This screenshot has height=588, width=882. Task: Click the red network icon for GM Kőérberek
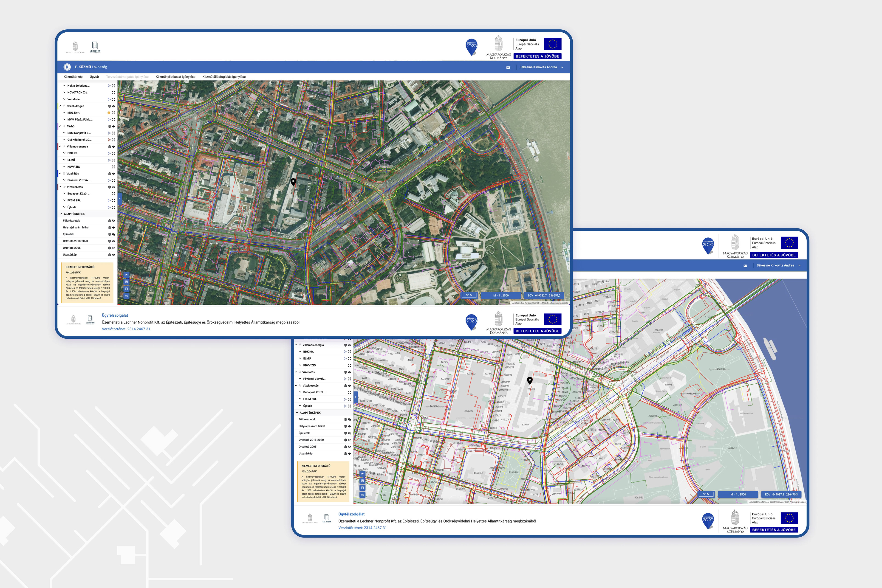tap(109, 140)
